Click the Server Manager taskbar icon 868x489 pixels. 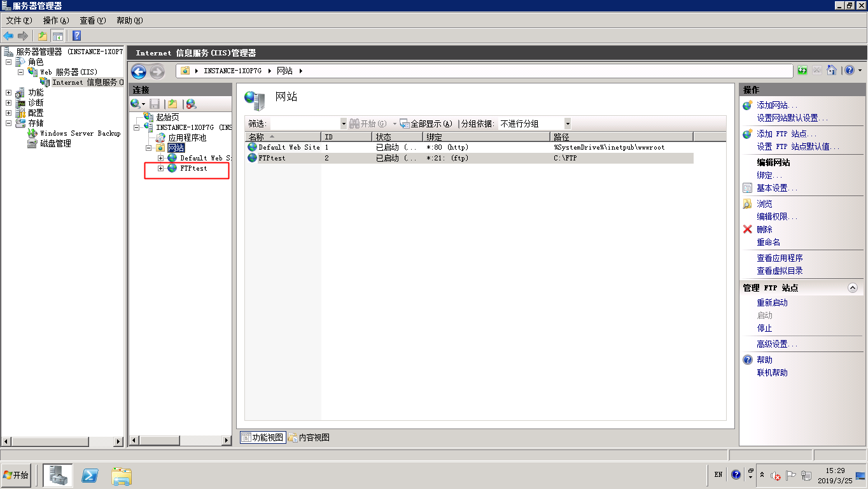pos(58,475)
